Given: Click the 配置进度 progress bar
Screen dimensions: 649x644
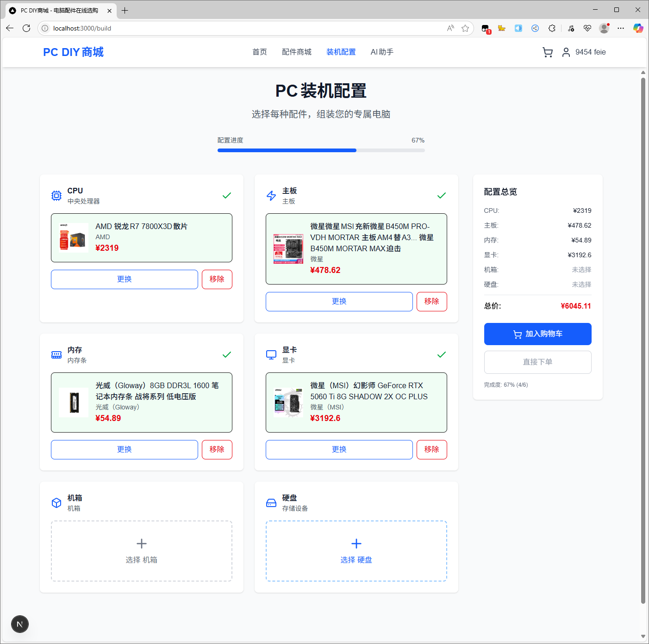Looking at the screenshot, I should click(321, 150).
